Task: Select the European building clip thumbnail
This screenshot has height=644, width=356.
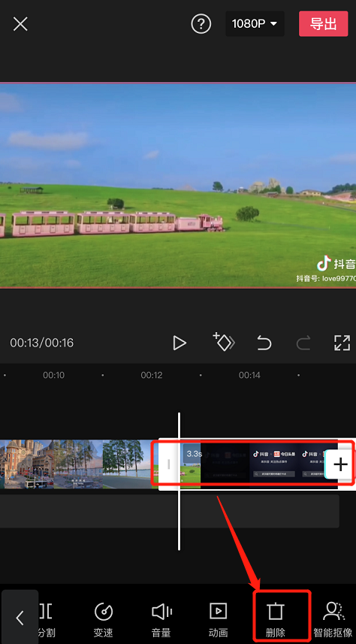Action: pyautogui.click(x=27, y=464)
